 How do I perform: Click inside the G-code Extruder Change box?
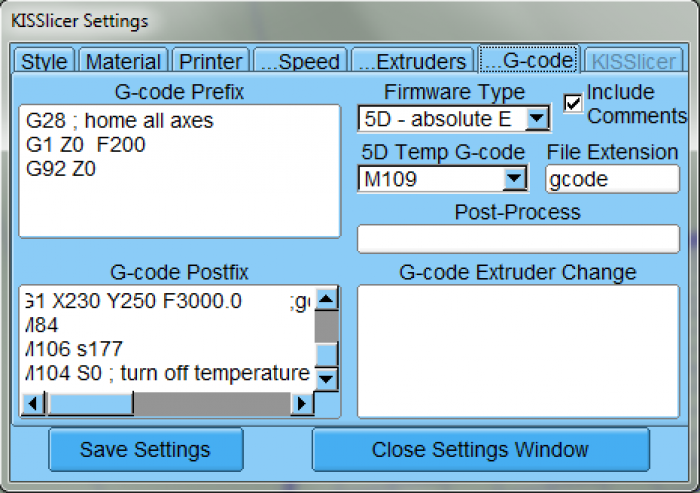tap(518, 351)
